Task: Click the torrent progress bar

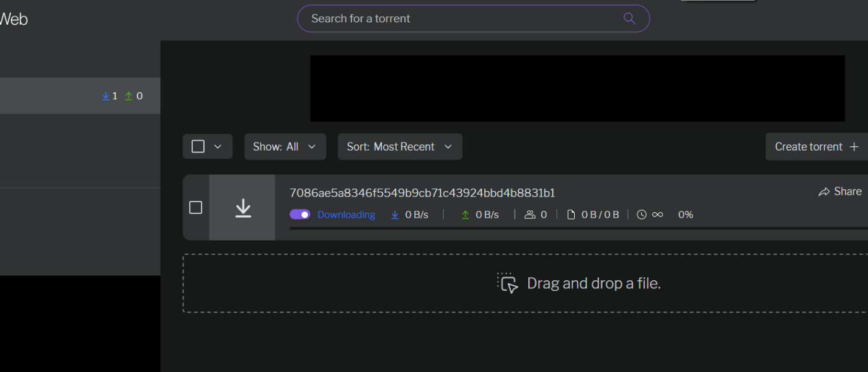Action: point(578,229)
